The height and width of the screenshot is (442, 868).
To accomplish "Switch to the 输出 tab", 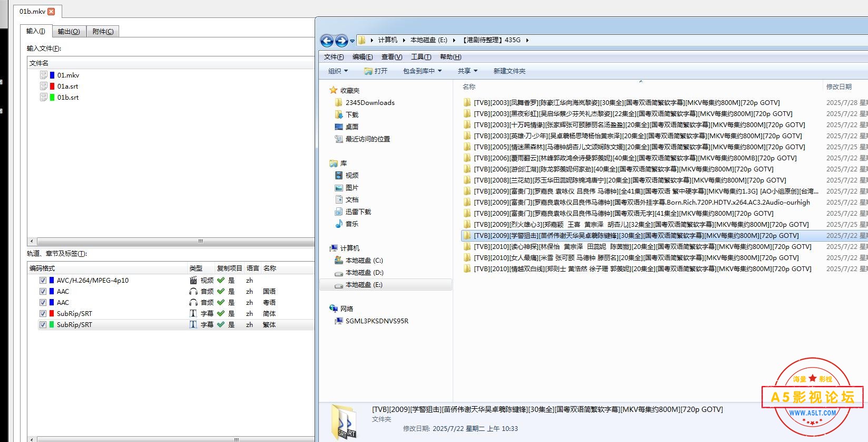I will 69,32.
